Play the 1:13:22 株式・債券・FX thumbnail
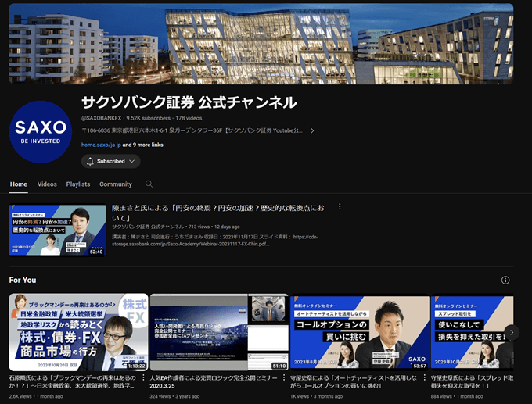This screenshot has width=532, height=404. tap(78, 332)
